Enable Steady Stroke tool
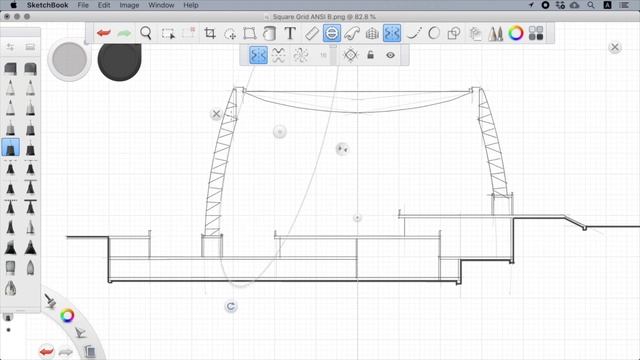Image resolution: width=640 pixels, height=360 pixels. coord(414,33)
